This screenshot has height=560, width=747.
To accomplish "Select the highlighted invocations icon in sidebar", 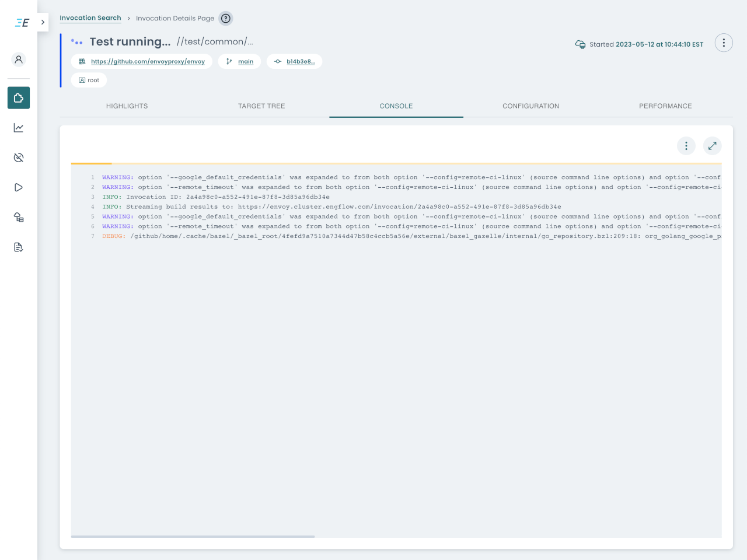I will click(x=18, y=97).
